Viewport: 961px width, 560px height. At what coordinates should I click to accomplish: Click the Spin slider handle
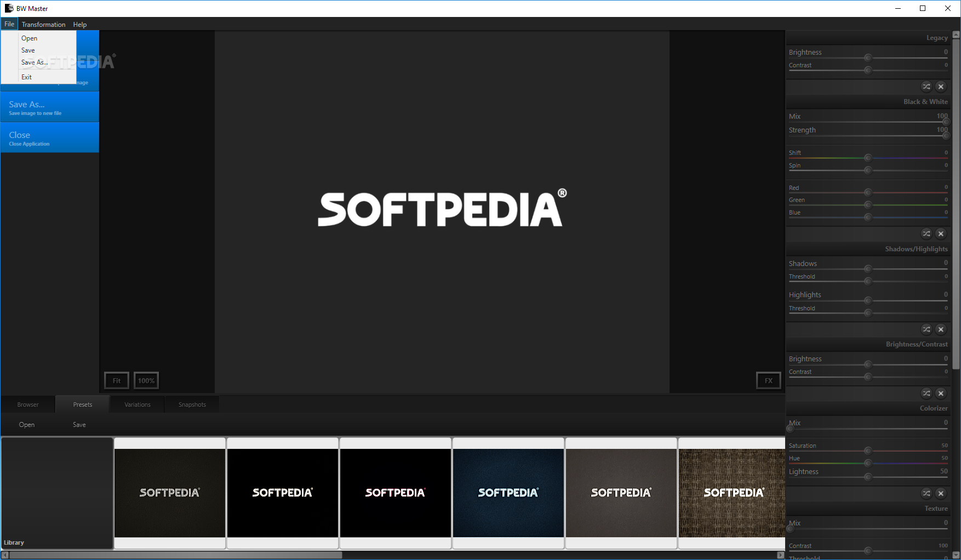pyautogui.click(x=868, y=170)
